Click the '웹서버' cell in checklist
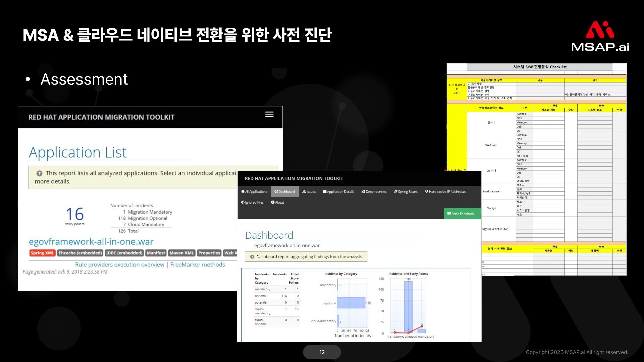644x362 pixels. (x=491, y=122)
